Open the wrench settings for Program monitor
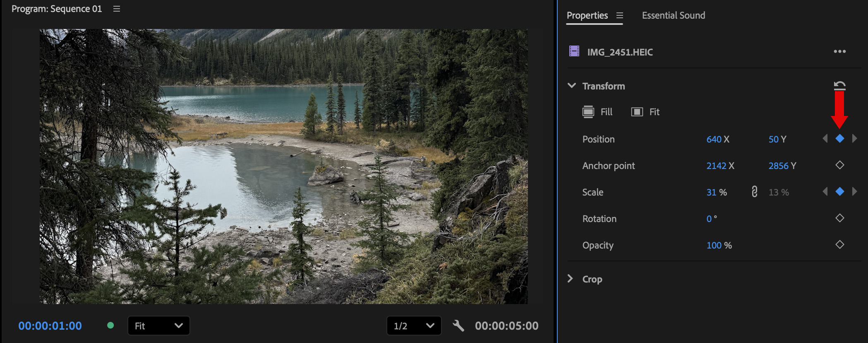Viewport: 868px width, 343px height. (458, 326)
